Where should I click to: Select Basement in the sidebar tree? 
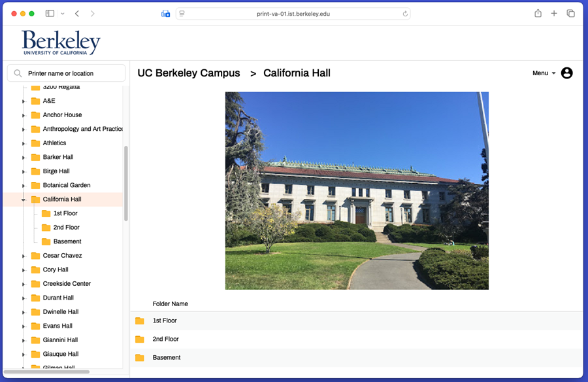pyautogui.click(x=67, y=241)
